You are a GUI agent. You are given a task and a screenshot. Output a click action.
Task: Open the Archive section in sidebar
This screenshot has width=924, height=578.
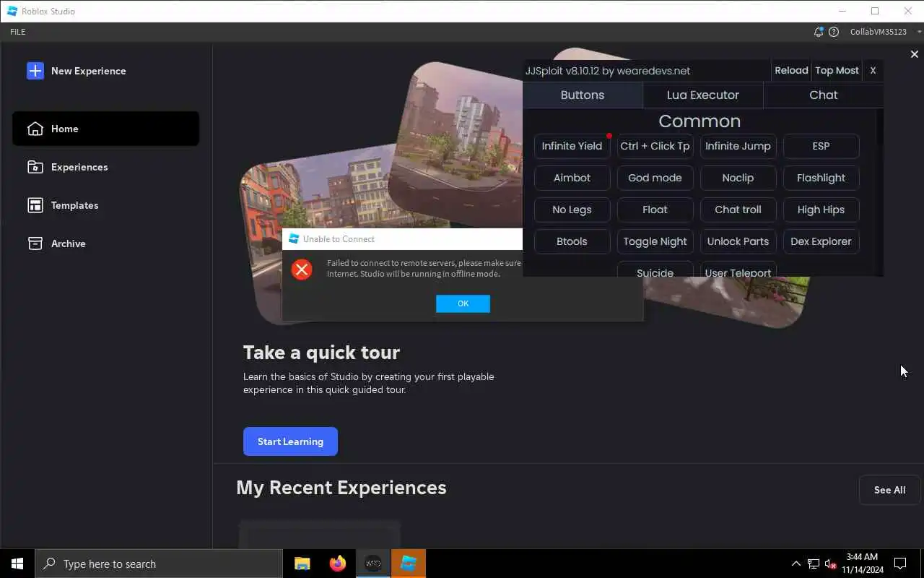[x=105, y=243]
